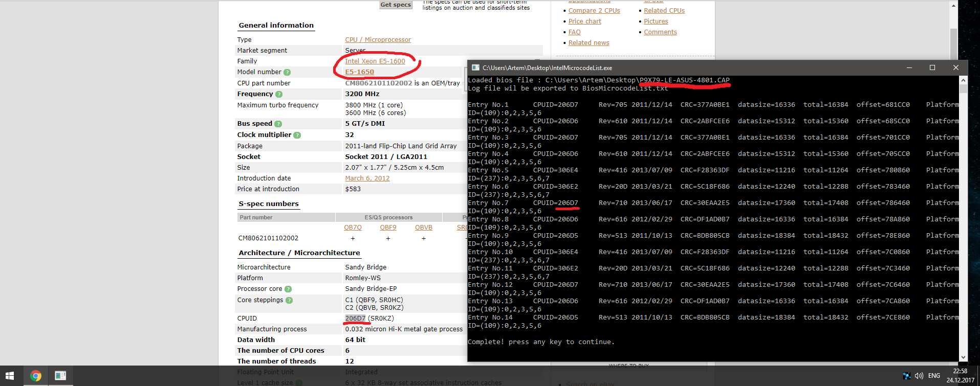Click the console scrollbar up arrow
Screen dimensions: 980x386
click(964, 80)
